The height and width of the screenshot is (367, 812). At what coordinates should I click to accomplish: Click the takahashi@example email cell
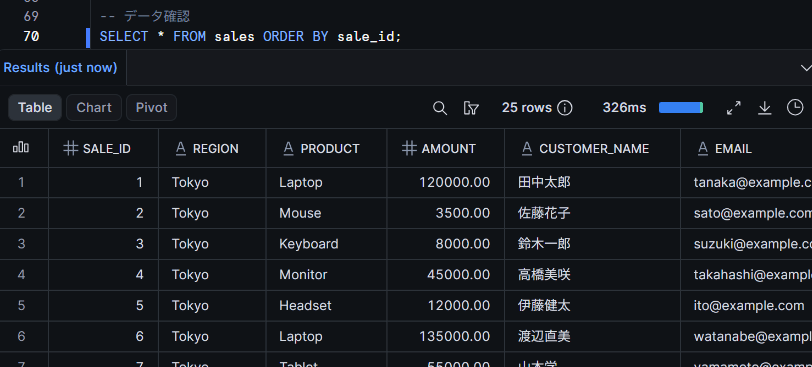click(746, 274)
